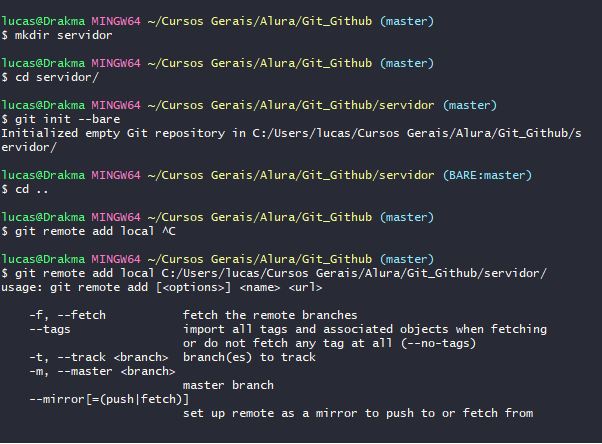Click the '(BARE:master)' branch indicator

click(x=487, y=175)
